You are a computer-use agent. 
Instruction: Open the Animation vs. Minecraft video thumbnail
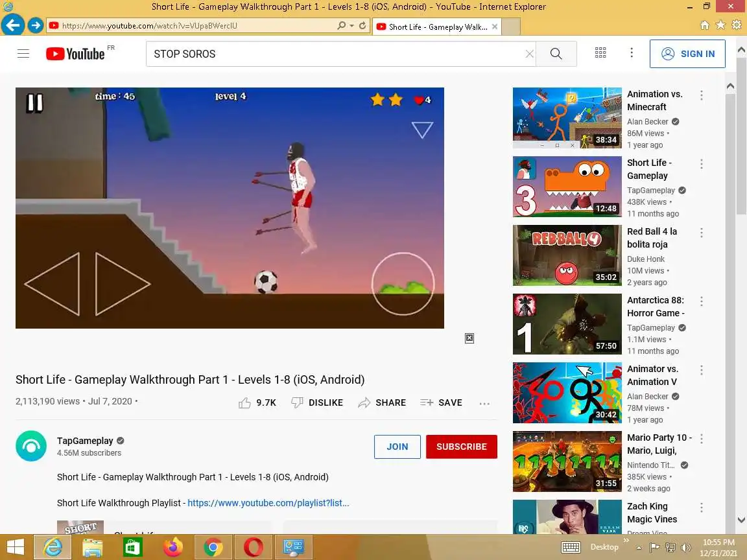567,118
